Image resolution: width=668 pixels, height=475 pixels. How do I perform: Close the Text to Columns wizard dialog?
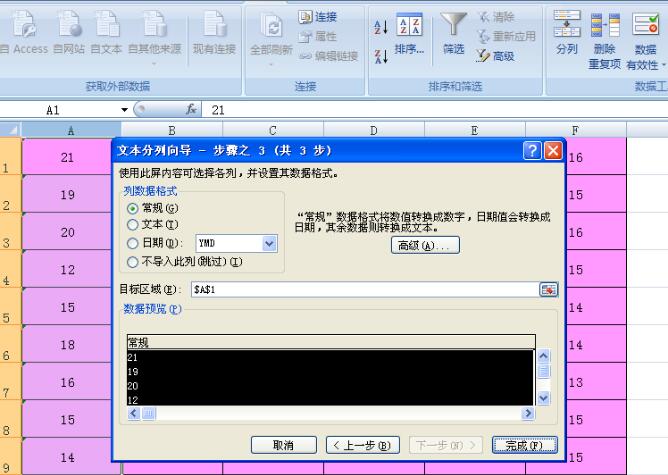pos(553,151)
